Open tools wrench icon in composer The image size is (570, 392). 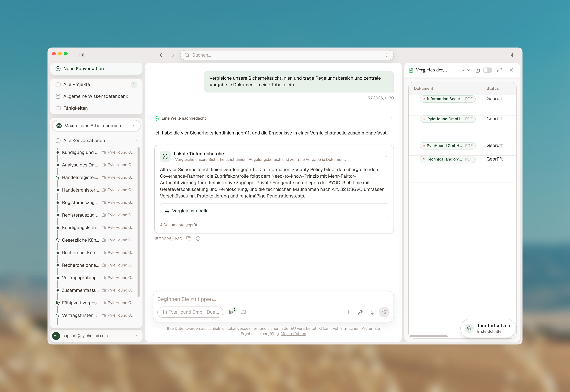click(x=360, y=312)
